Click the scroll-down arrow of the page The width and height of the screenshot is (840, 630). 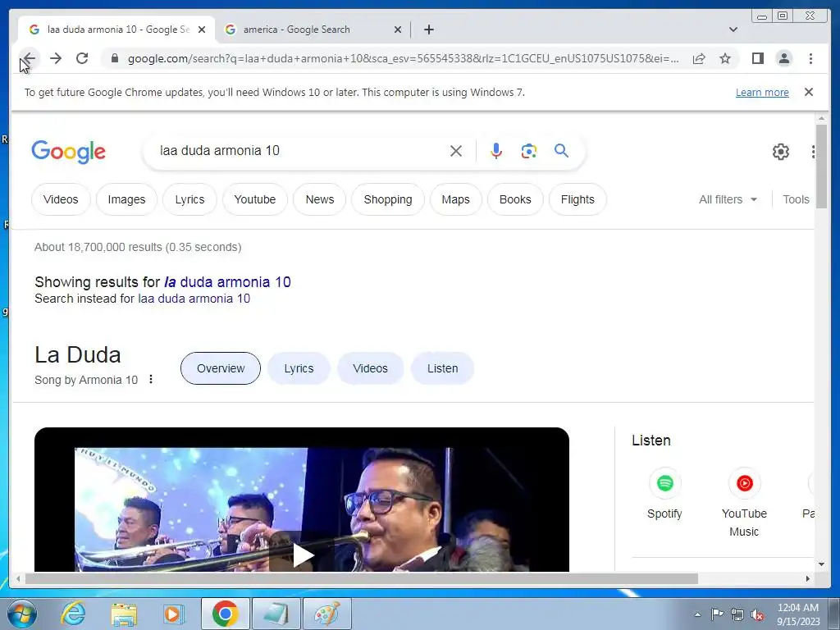[821, 564]
